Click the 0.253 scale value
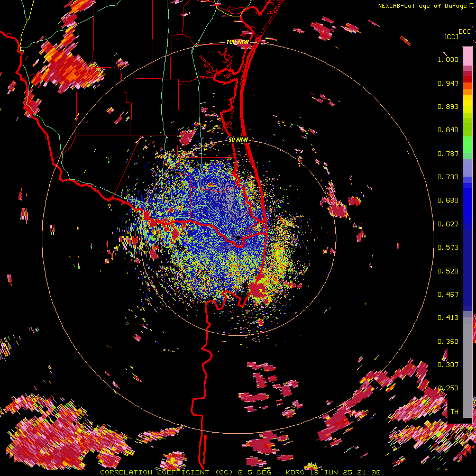Viewport: 476px width, 476px height. point(448,388)
